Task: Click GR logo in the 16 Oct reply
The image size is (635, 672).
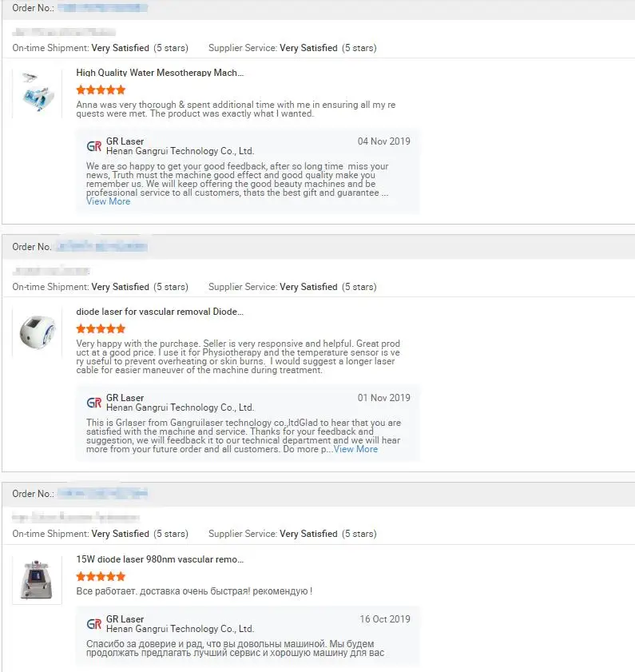Action: [x=94, y=624]
